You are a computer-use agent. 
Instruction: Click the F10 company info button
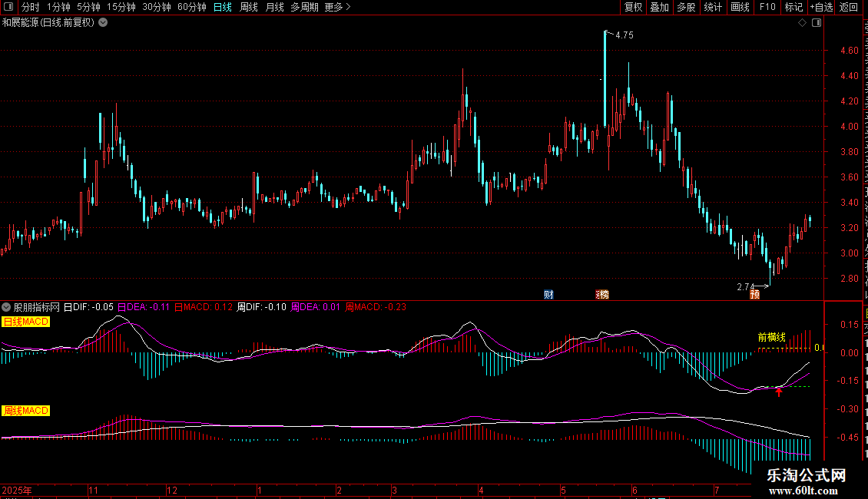(x=767, y=7)
